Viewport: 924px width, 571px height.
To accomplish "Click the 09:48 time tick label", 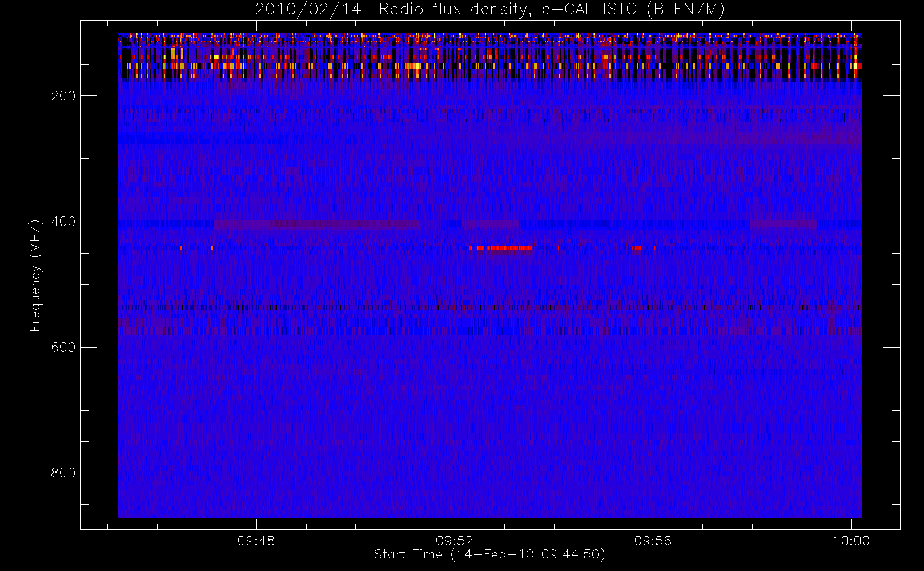I will tap(256, 541).
